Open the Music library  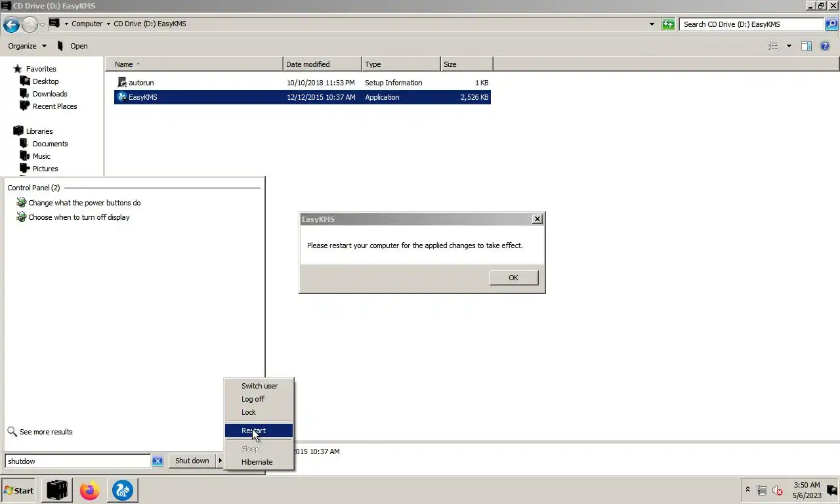point(41,156)
